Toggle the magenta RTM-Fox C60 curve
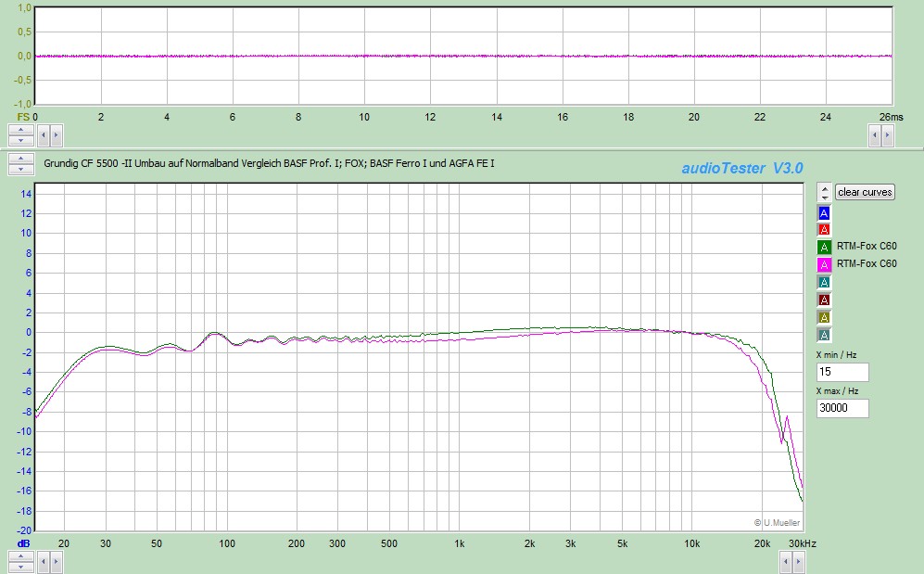Viewport: 924px width, 574px height. point(825,264)
